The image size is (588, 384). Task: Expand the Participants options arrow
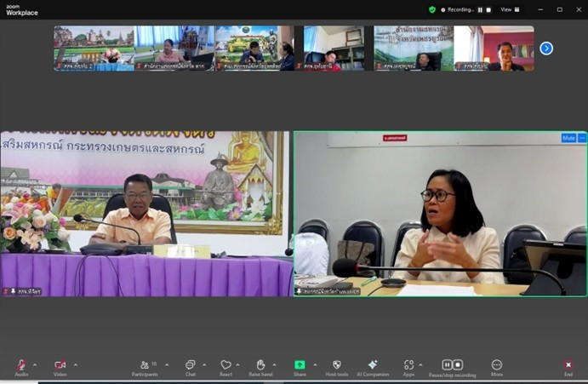click(x=167, y=365)
